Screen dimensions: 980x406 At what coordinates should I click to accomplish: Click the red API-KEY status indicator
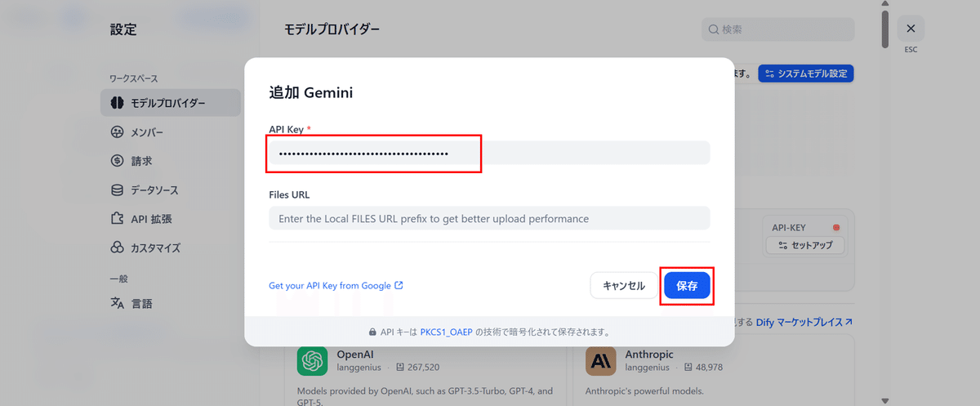[835, 227]
